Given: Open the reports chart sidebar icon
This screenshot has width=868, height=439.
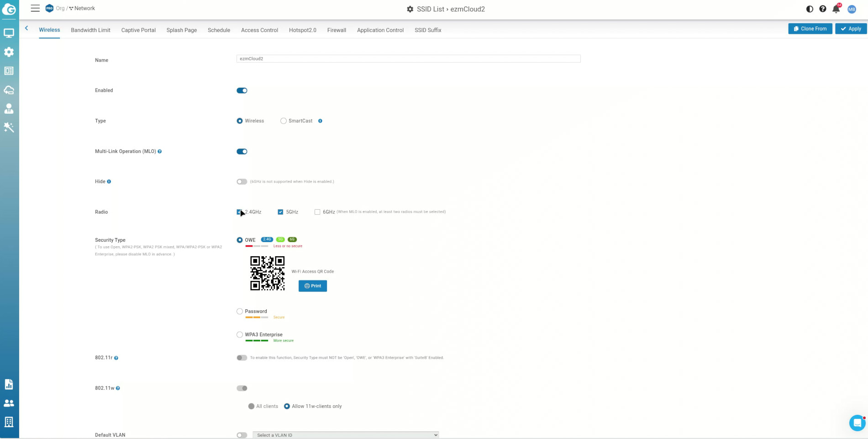Looking at the screenshot, I should point(9,384).
